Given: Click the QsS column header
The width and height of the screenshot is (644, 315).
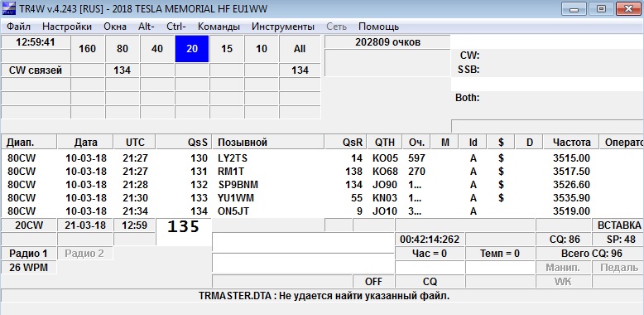Looking at the screenshot, I should pyautogui.click(x=184, y=143).
